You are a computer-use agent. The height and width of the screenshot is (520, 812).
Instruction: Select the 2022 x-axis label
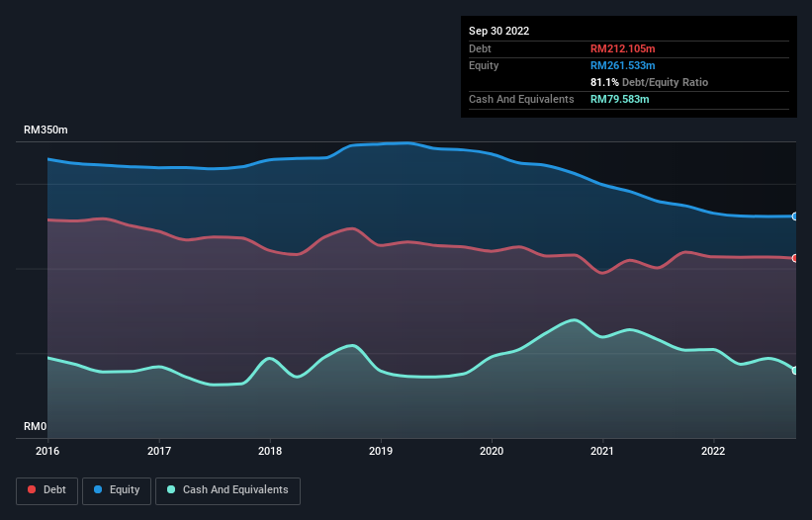(713, 451)
